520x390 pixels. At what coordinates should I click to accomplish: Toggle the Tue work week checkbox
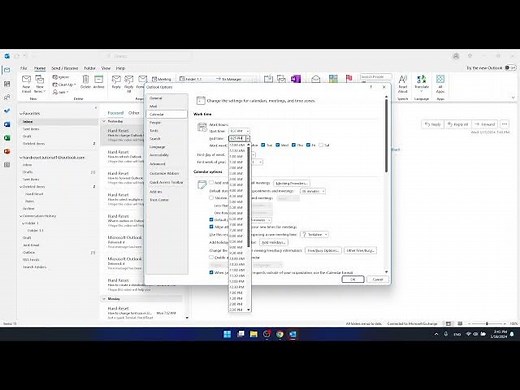tap(263, 145)
